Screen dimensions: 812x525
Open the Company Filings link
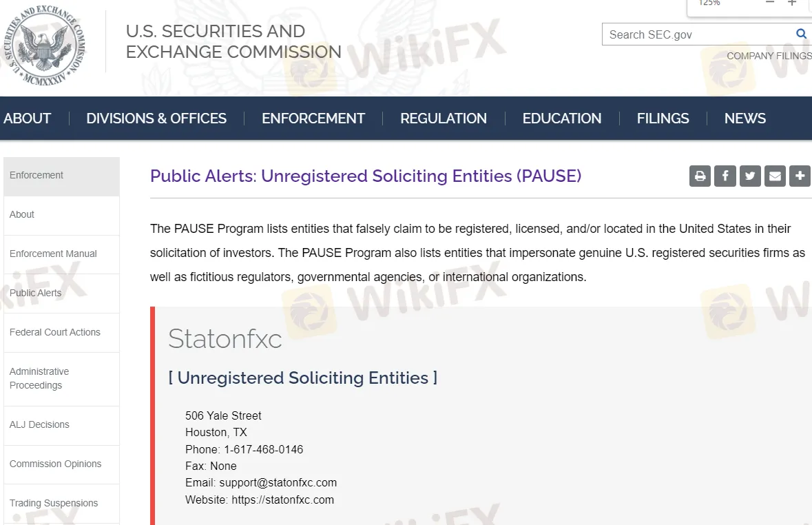(769, 56)
